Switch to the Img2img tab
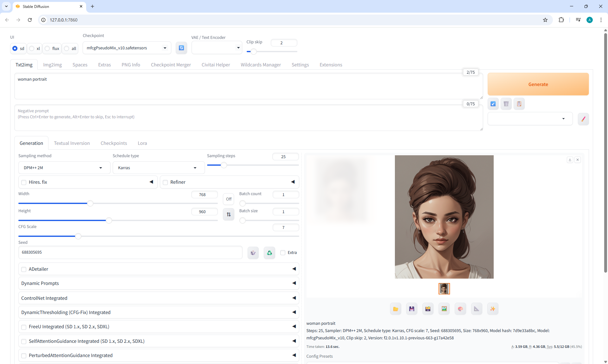This screenshot has width=608, height=364. (52, 65)
